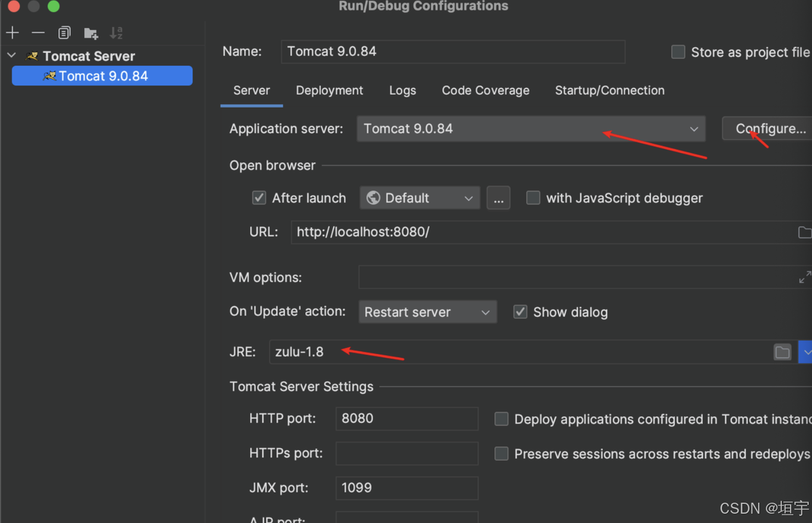Switch to the Deployment tab

coord(329,90)
